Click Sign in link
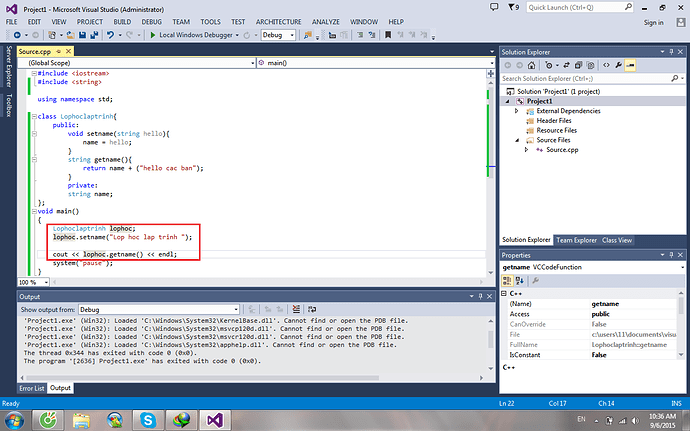Screen dimensions: 690x431 [x=652, y=21]
